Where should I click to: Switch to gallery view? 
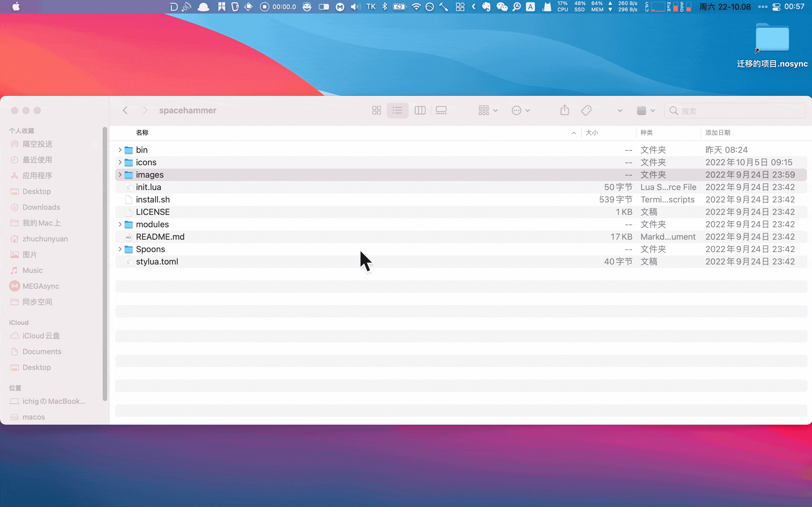click(x=441, y=110)
